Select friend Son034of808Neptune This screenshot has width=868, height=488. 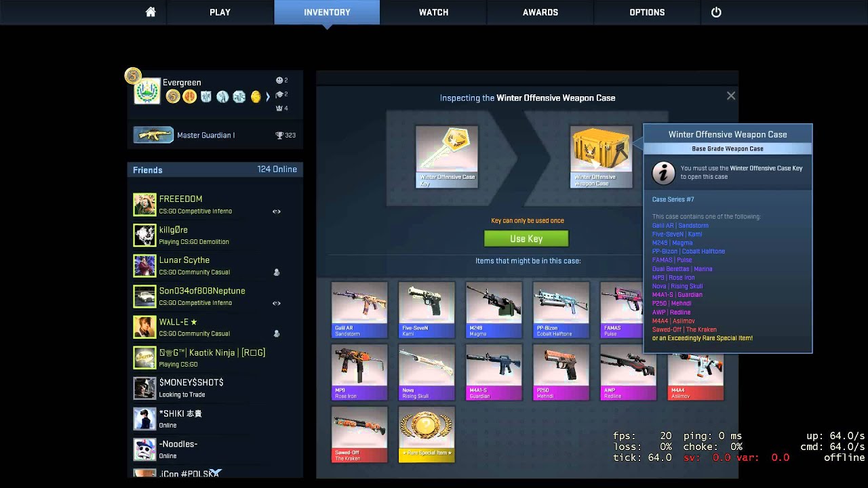[x=215, y=296]
